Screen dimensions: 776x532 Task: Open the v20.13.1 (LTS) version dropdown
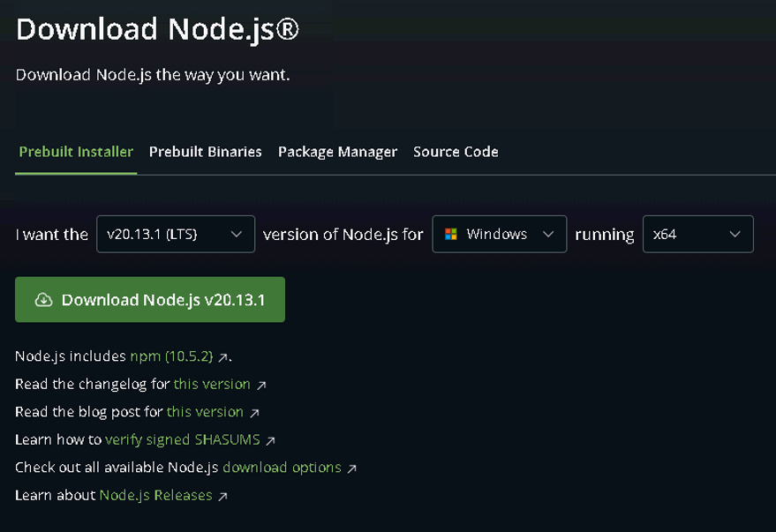(x=176, y=234)
